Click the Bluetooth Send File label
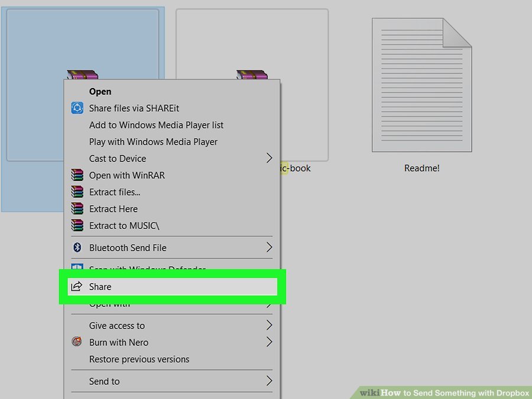This screenshot has width=532, height=399. (x=128, y=248)
